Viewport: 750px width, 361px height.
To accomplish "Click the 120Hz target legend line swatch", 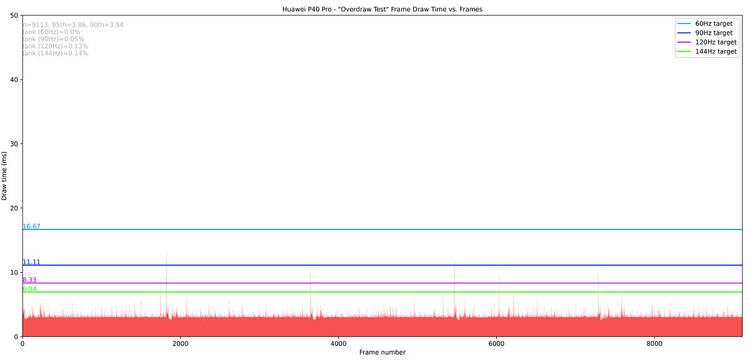I will (x=684, y=43).
